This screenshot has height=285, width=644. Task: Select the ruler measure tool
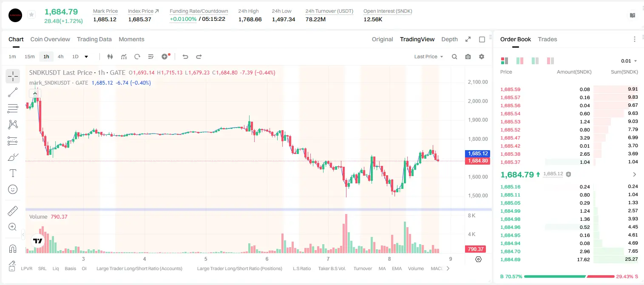13,211
